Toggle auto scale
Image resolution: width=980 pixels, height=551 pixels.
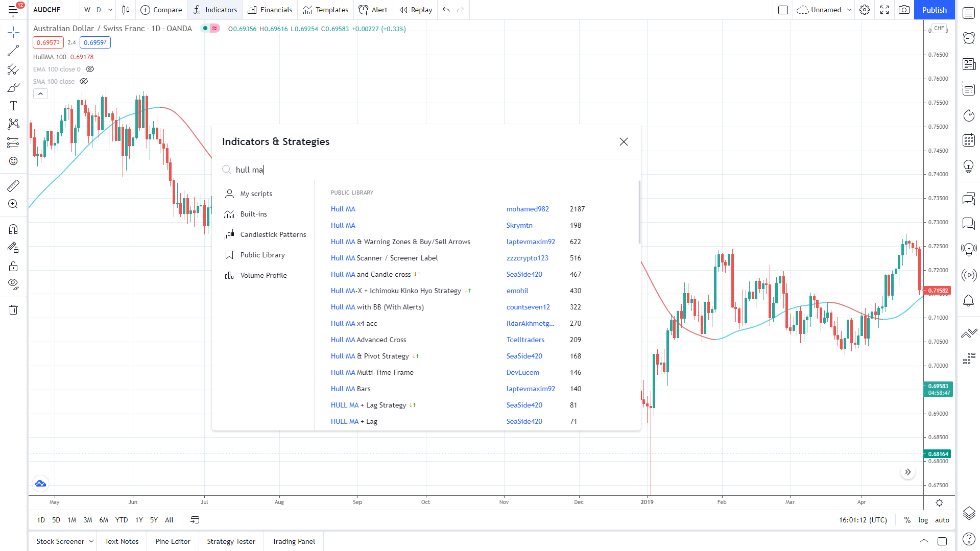942,520
